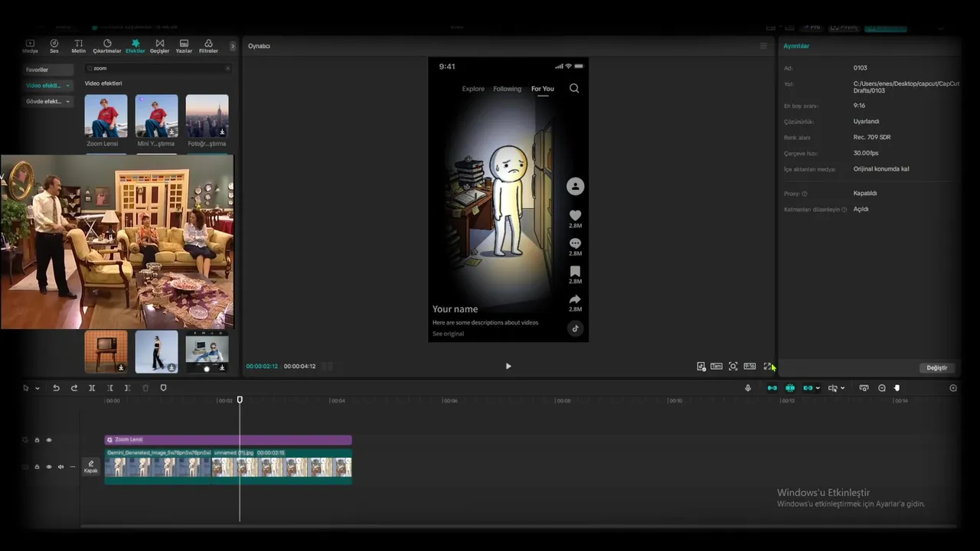Clear the zoom search text
980x551 pixels.
pos(227,68)
